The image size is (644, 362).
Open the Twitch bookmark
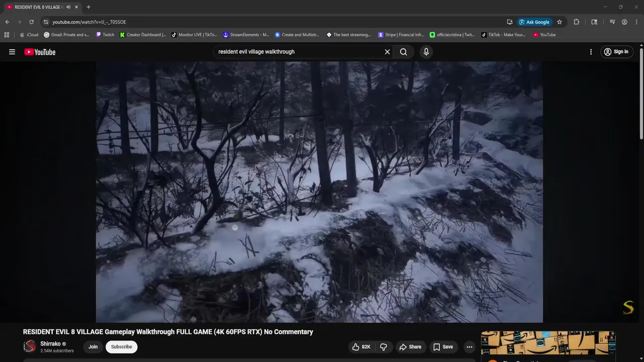[105, 35]
